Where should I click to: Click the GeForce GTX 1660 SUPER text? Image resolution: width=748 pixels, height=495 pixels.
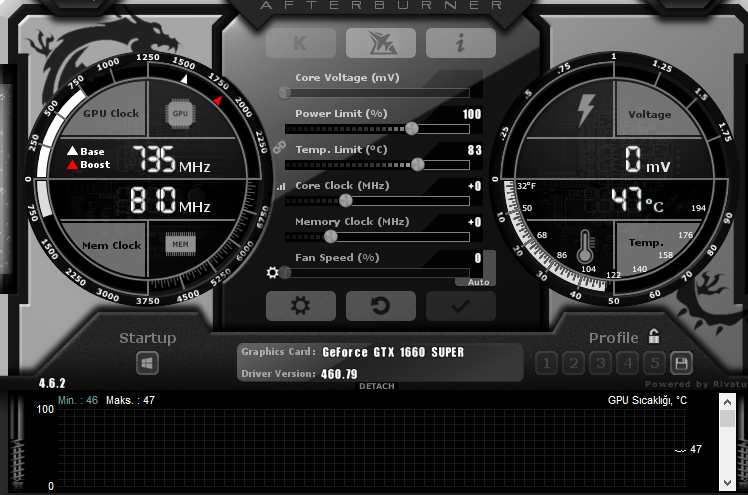(x=393, y=352)
